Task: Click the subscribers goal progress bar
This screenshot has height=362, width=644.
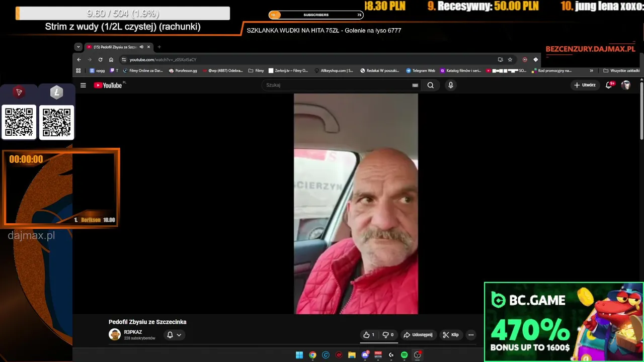Action: 316,15
